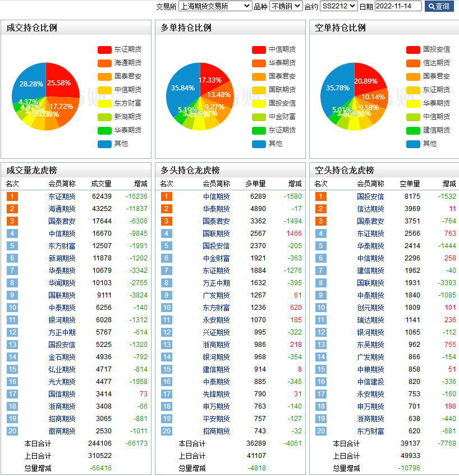Click green 建信期货 legend swatch

[x=413, y=131]
